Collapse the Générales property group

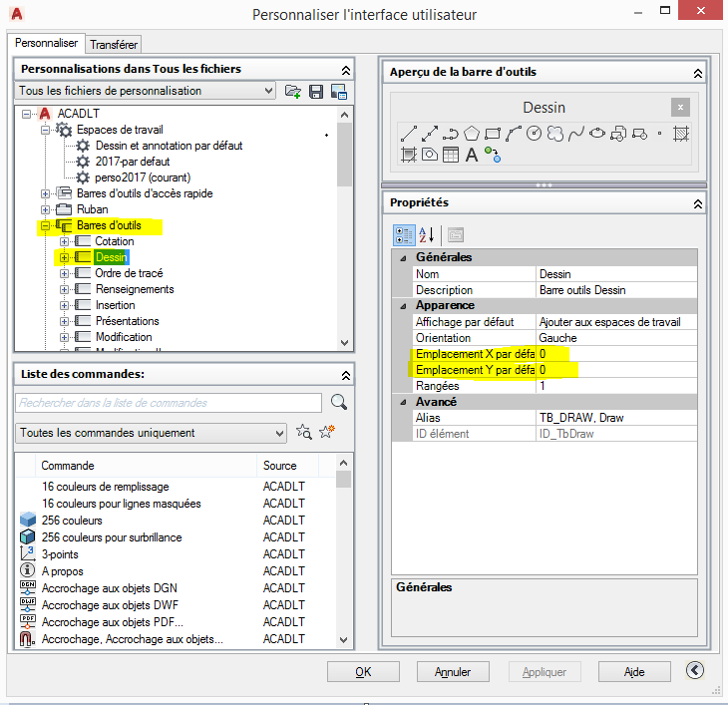pos(404,258)
